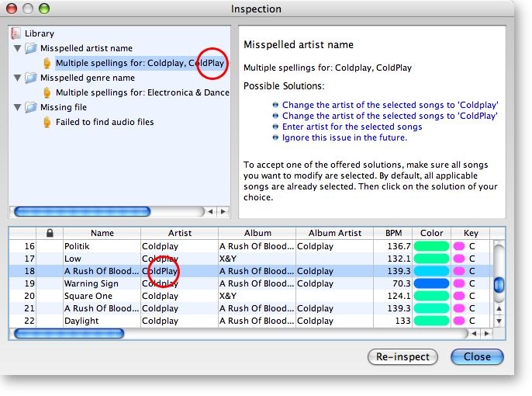Sort table by Album Artist column header
This screenshot has width=532, height=396.
pyautogui.click(x=334, y=233)
